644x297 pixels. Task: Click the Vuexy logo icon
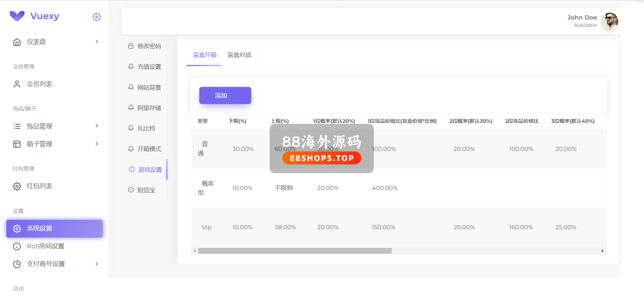tap(17, 16)
